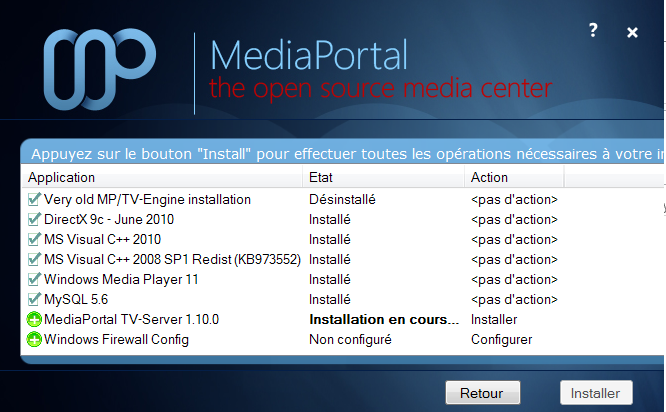Select 'MS Visual C++ 2010' row text
This screenshot has height=412, width=666.
click(102, 239)
